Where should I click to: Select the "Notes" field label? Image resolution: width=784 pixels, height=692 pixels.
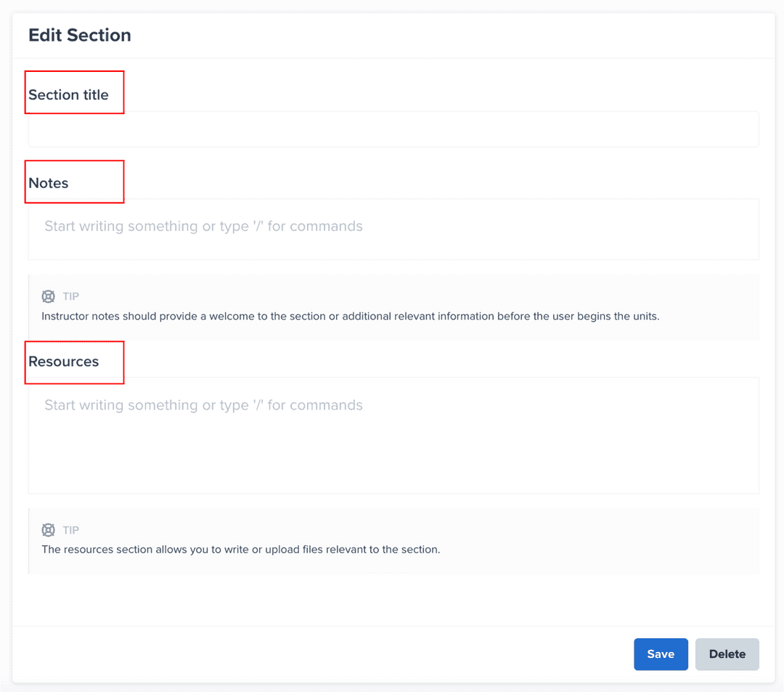(x=49, y=184)
